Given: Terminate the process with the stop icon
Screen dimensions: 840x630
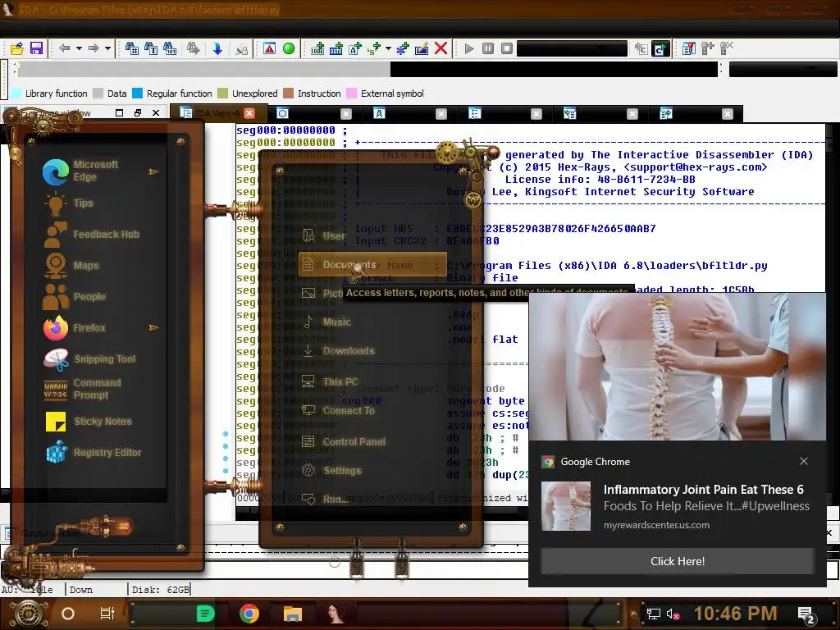Looking at the screenshot, I should click(x=507, y=48).
